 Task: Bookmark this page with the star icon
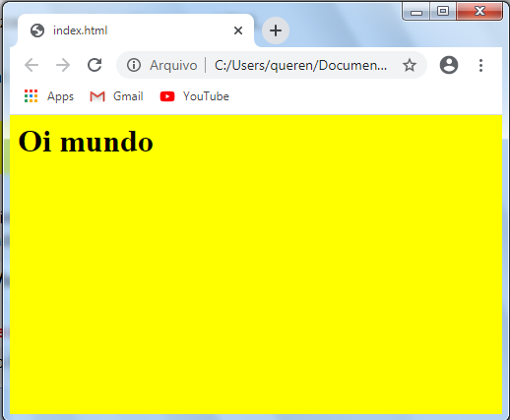[410, 65]
